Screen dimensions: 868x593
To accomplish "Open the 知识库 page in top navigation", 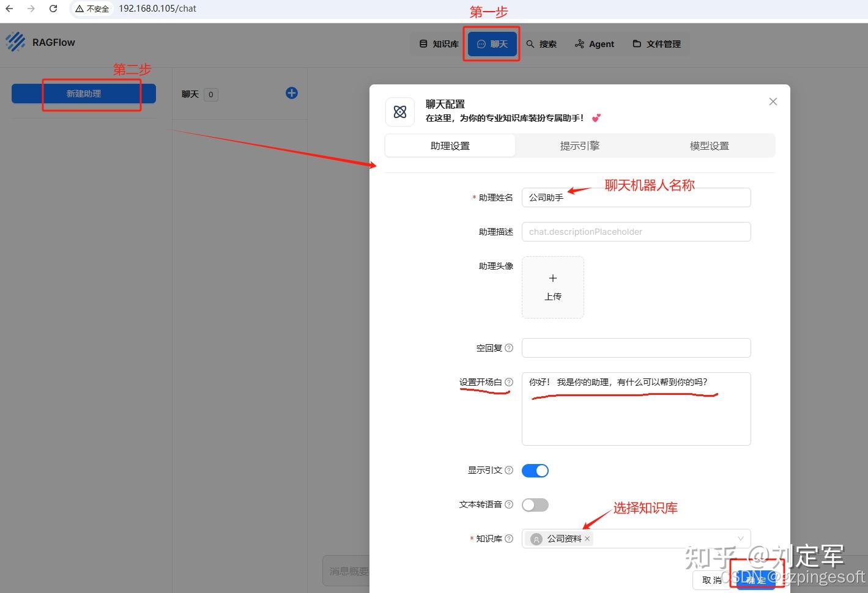I will coord(439,44).
